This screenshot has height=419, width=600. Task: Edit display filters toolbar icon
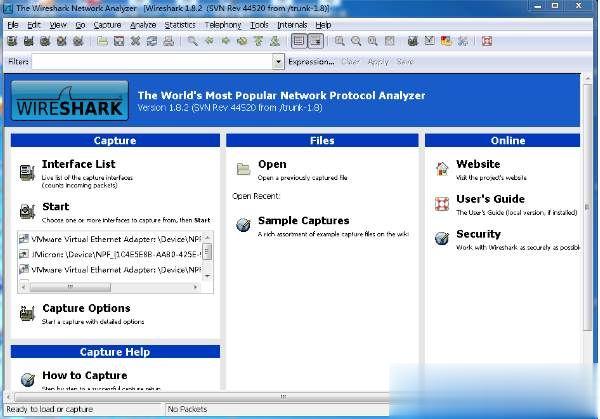[x=430, y=41]
